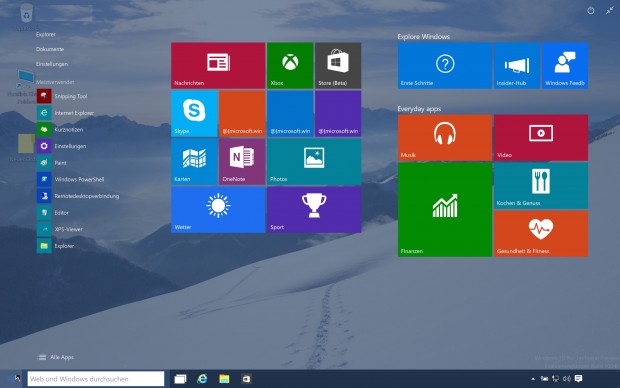This screenshot has height=388, width=620.
Task: Open the Store (Beta) tile
Action: (338, 65)
